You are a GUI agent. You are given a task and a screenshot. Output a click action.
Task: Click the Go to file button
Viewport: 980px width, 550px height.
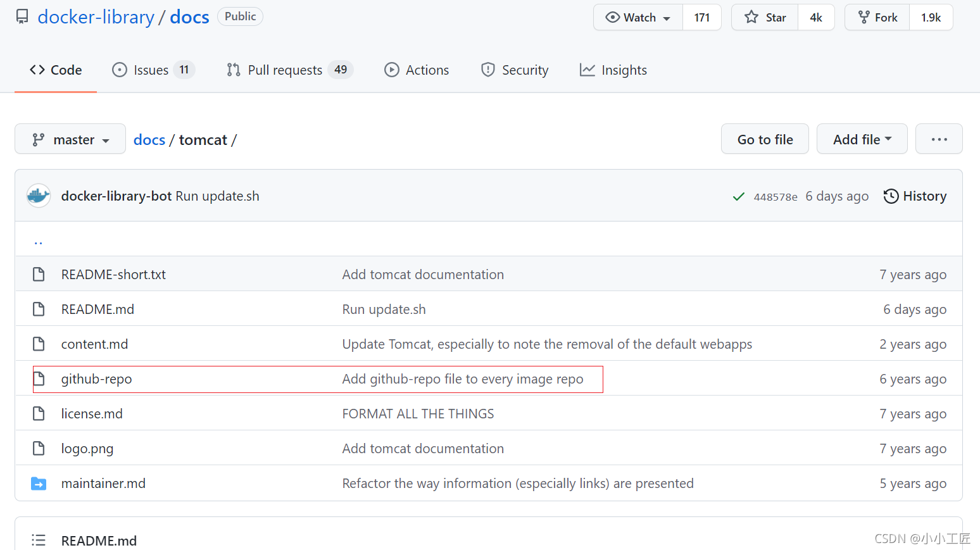(765, 139)
